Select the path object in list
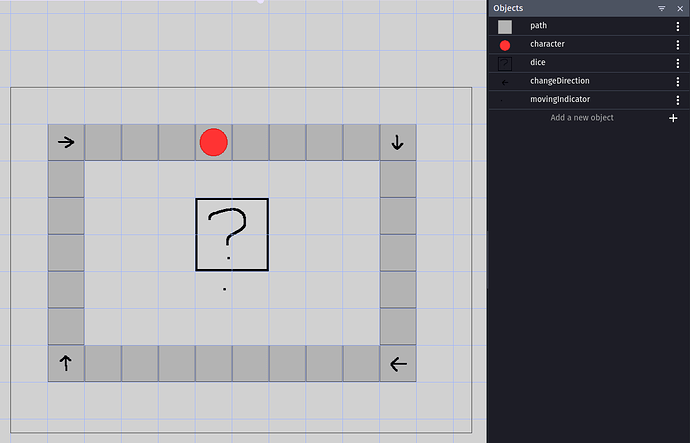Screen dimensions: 690x443 [538, 26]
